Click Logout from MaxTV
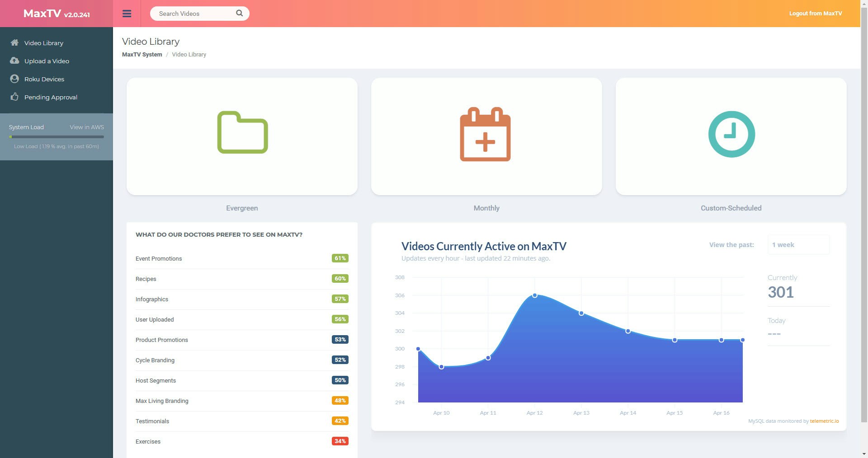This screenshot has height=458, width=868. click(x=815, y=13)
